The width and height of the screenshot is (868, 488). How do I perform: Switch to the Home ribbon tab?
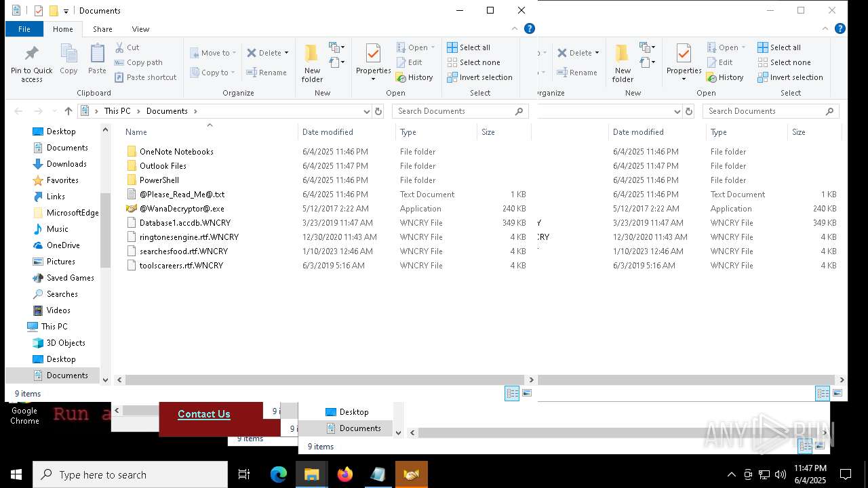click(x=63, y=29)
